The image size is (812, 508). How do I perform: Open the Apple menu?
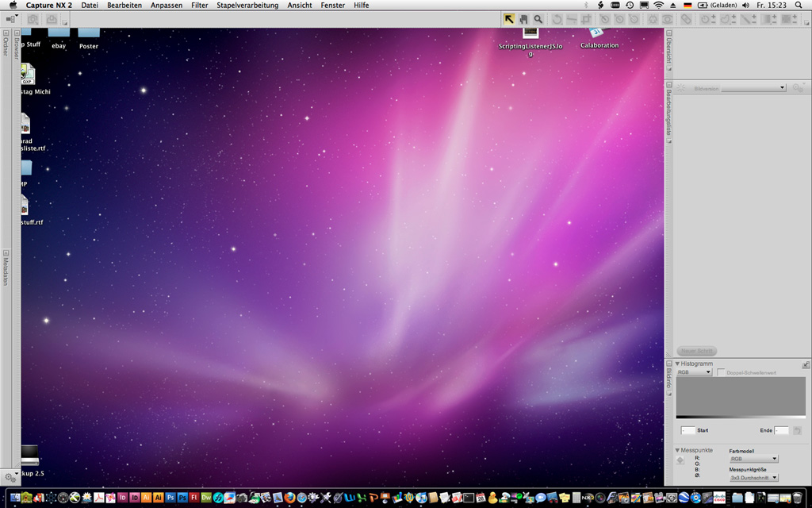[x=13, y=6]
